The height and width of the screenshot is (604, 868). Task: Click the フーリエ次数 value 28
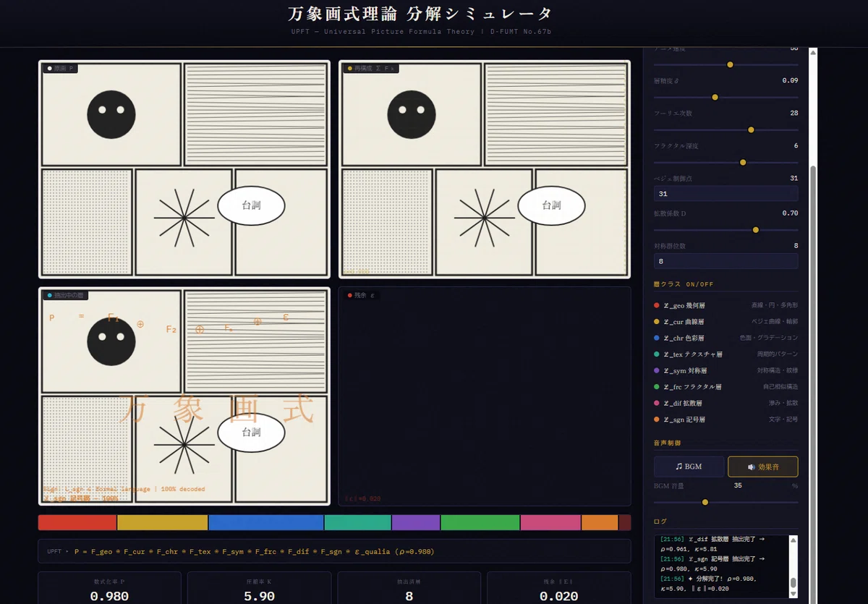pos(793,114)
